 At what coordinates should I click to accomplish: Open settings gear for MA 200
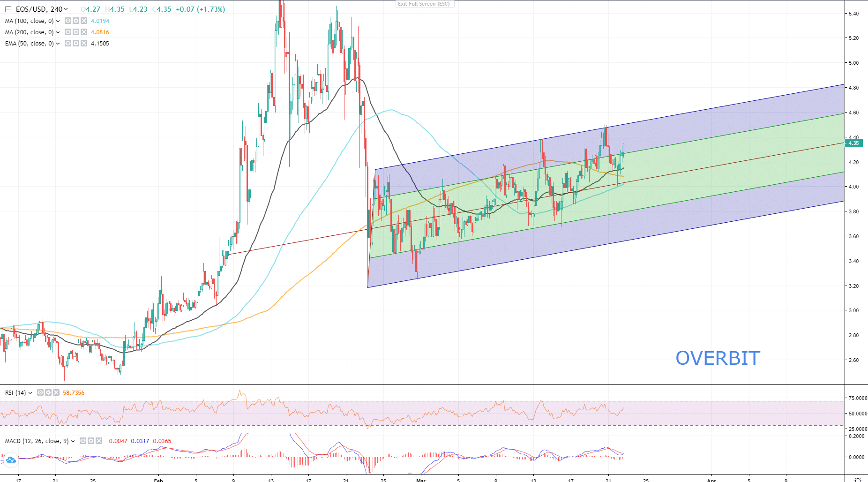[x=76, y=32]
